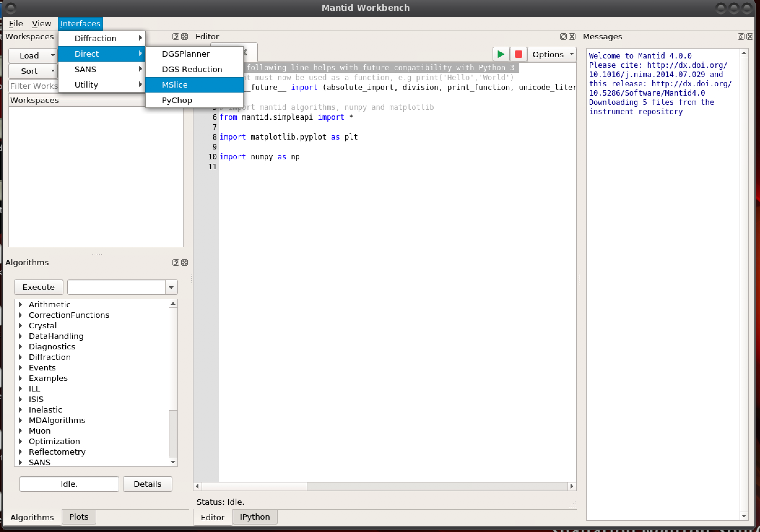760x532 pixels.
Task: Float the Editor dock panel
Action: point(563,37)
